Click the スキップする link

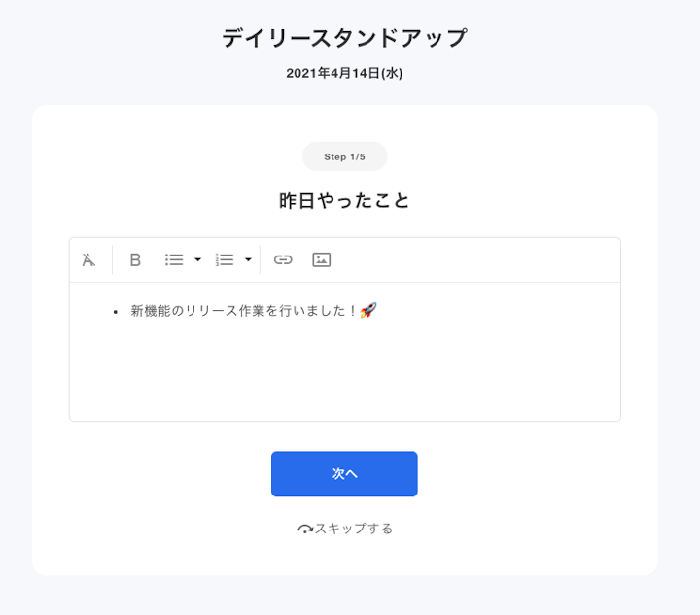click(x=354, y=529)
